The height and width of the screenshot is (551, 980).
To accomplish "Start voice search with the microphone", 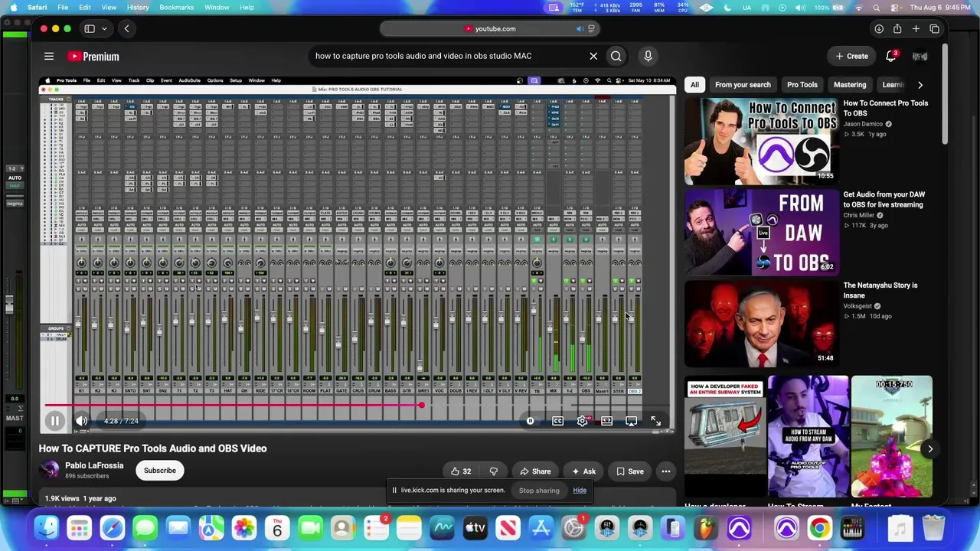I will [648, 56].
